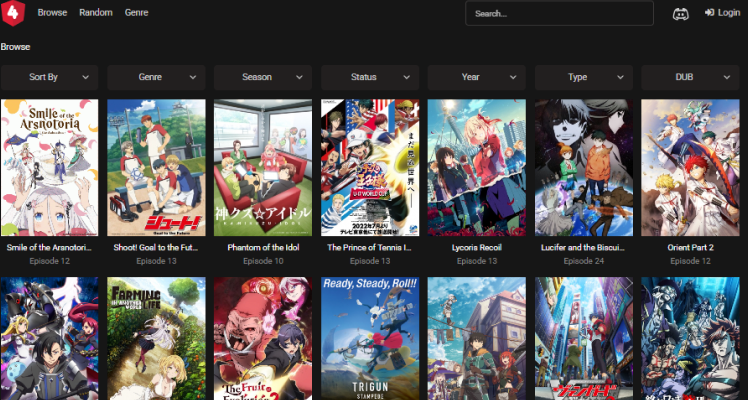
Task: Select the Random menu item
Action: [96, 13]
